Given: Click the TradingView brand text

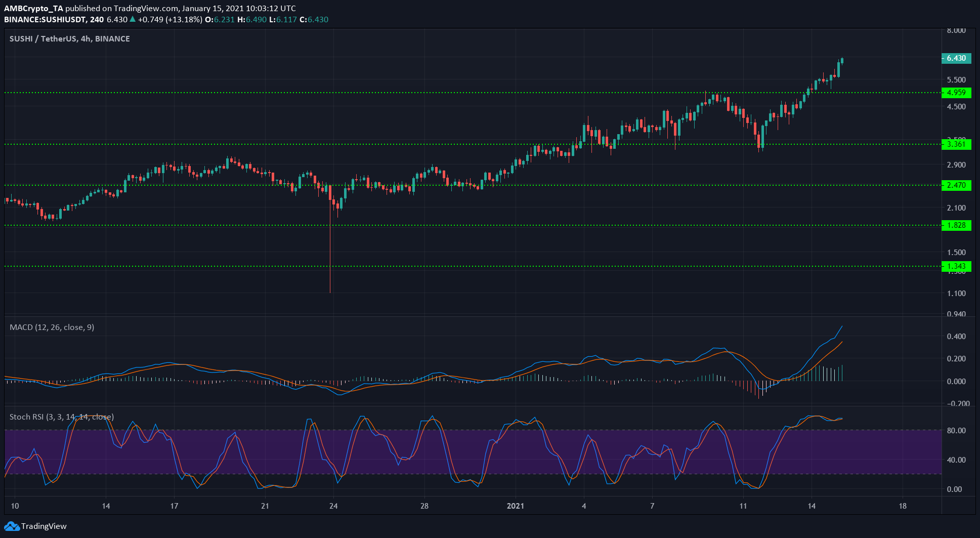Looking at the screenshot, I should (44, 526).
